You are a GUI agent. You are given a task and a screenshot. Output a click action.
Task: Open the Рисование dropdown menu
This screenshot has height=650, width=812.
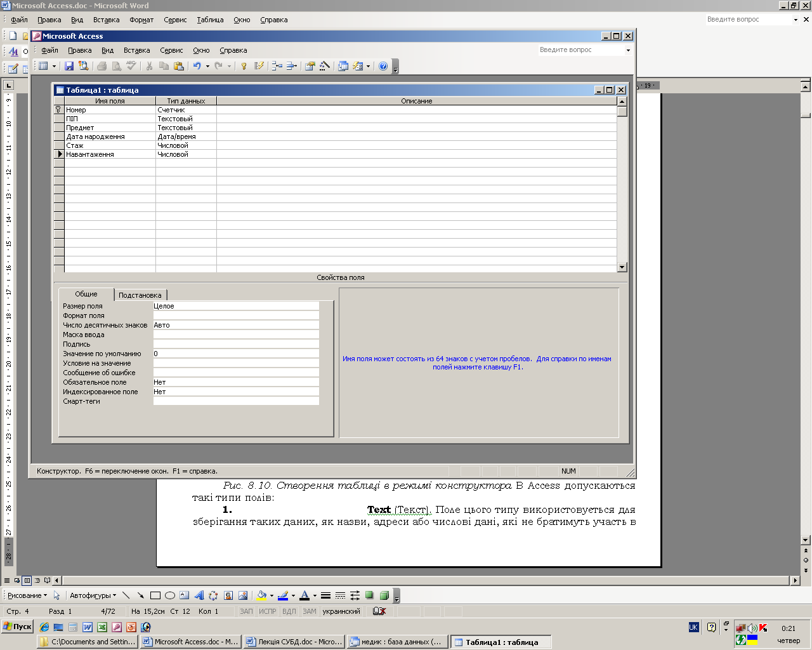click(27, 595)
